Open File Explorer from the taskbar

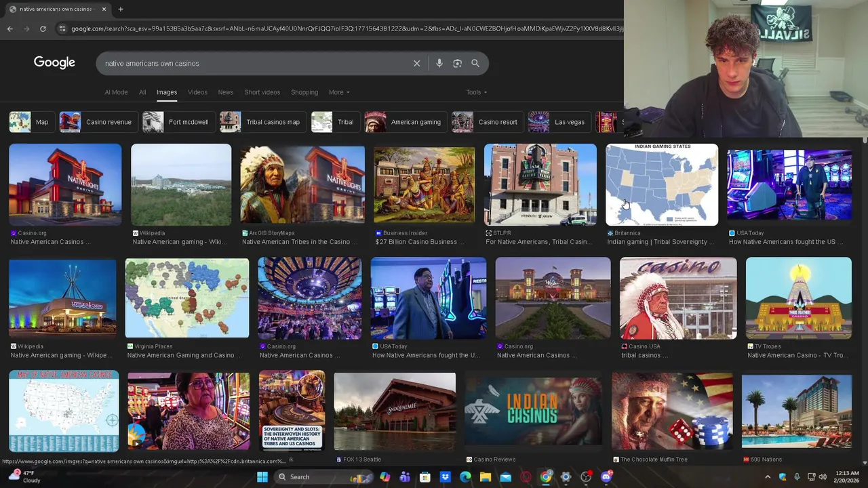[486, 476]
